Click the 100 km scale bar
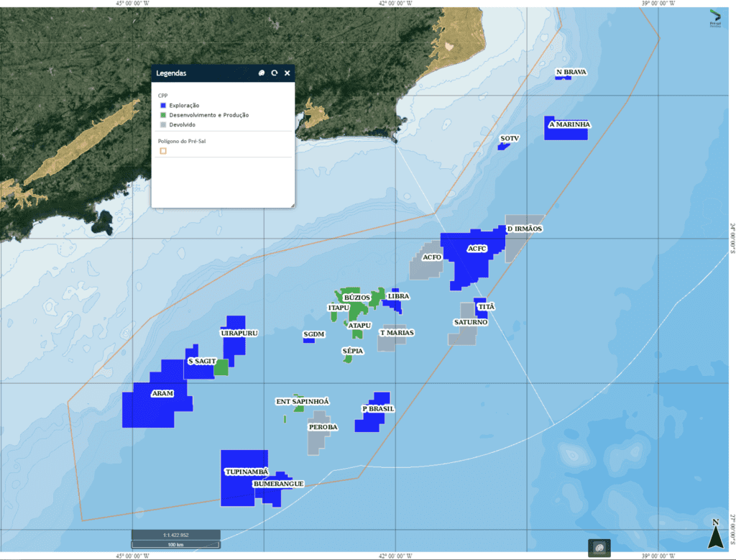Viewport: 736px width, 560px height. click(175, 545)
